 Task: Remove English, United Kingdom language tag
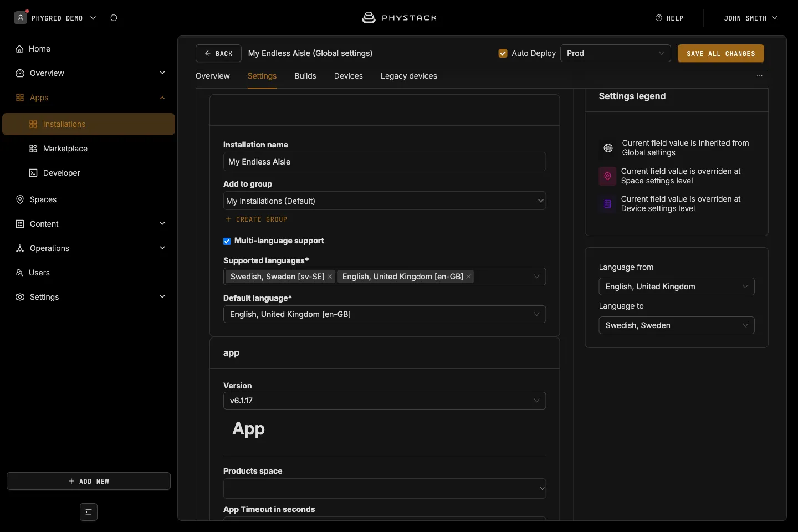pyautogui.click(x=468, y=277)
